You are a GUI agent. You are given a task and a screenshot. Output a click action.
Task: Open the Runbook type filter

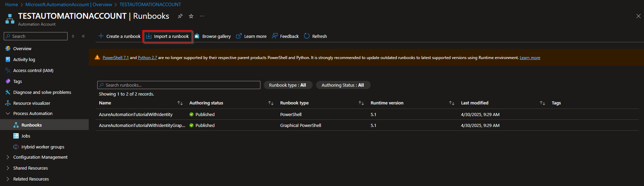click(288, 85)
